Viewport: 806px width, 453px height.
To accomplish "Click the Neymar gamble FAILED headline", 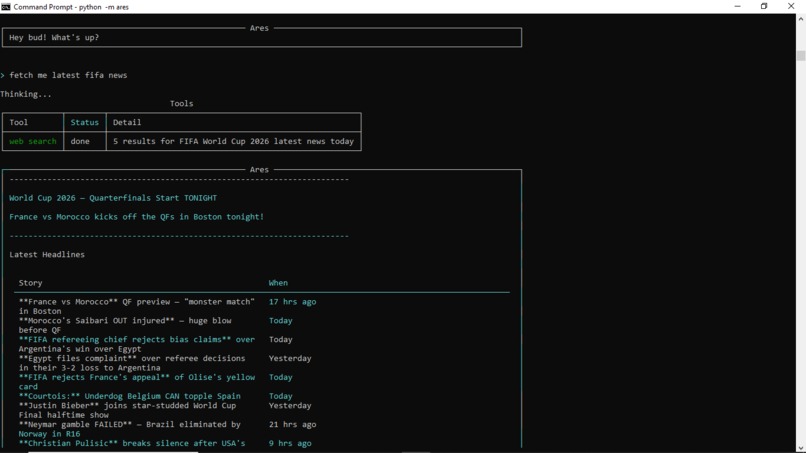I will click(130, 429).
